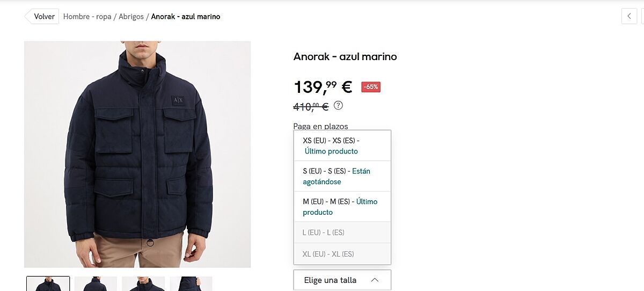Image resolution: width=644 pixels, height=291 pixels.
Task: Click 'Anorak - azul marino' breadcrumb text
Action: pos(186,17)
